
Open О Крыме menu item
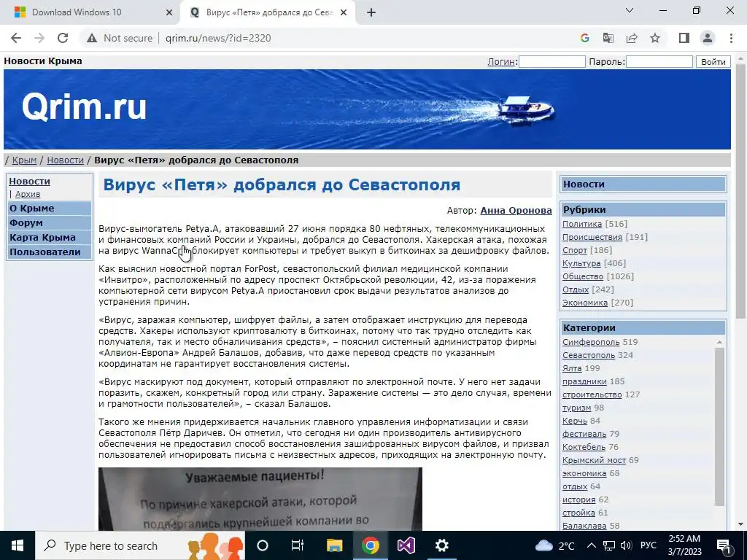pyautogui.click(x=50, y=208)
